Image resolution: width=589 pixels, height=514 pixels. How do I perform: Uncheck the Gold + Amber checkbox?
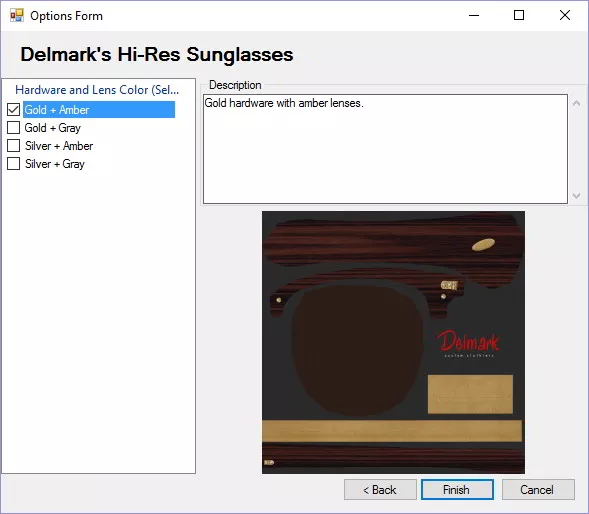pyautogui.click(x=14, y=110)
